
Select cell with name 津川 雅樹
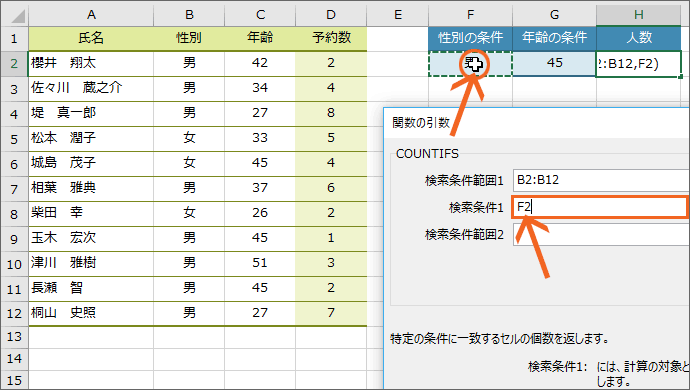[91, 264]
